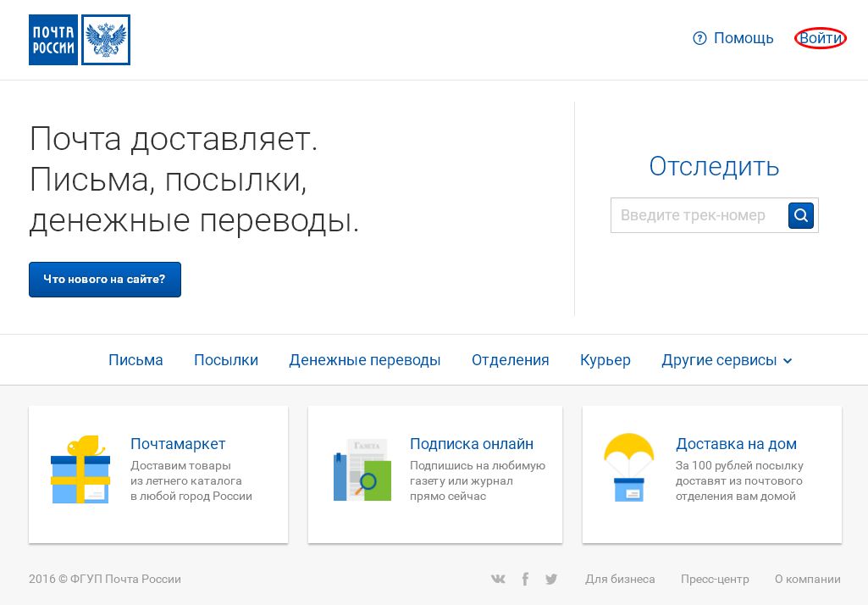This screenshot has height=605, width=868.
Task: Open the Facebook icon in footer
Action: pyautogui.click(x=525, y=579)
